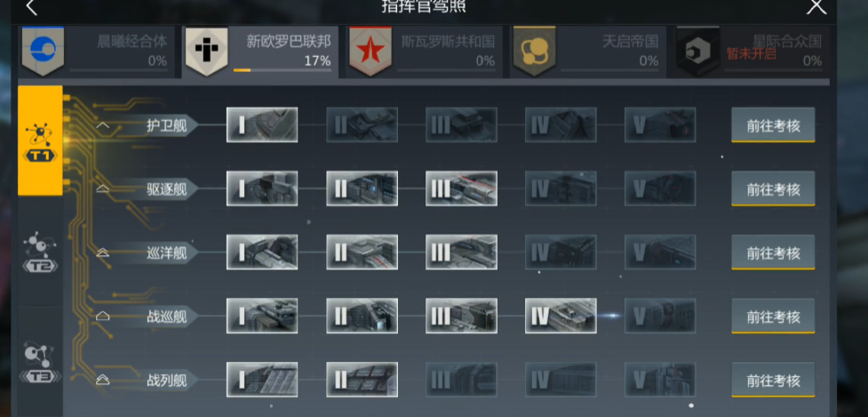The image size is (868, 417).
Task: Switch to the 天启帝国 faction tab
Action: (x=588, y=52)
